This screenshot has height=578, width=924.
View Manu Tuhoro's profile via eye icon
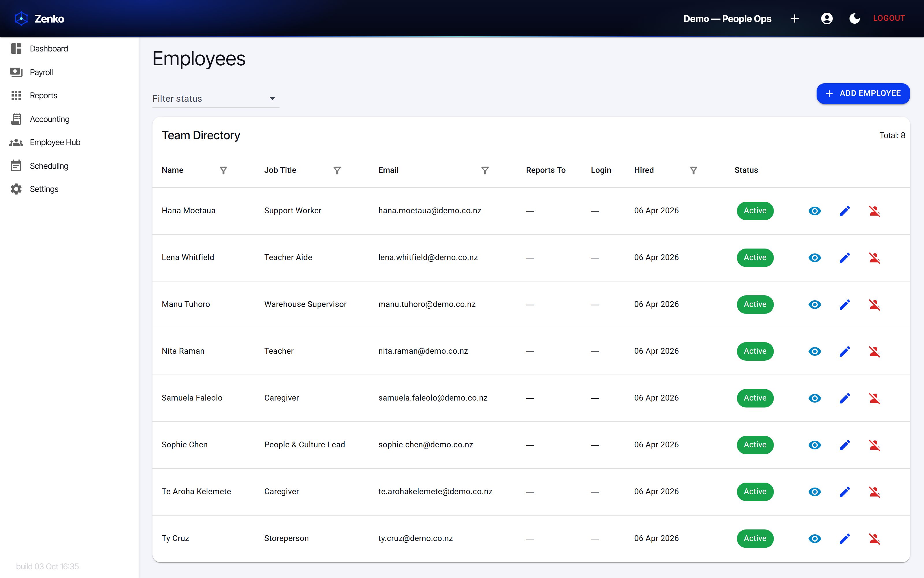coord(815,304)
